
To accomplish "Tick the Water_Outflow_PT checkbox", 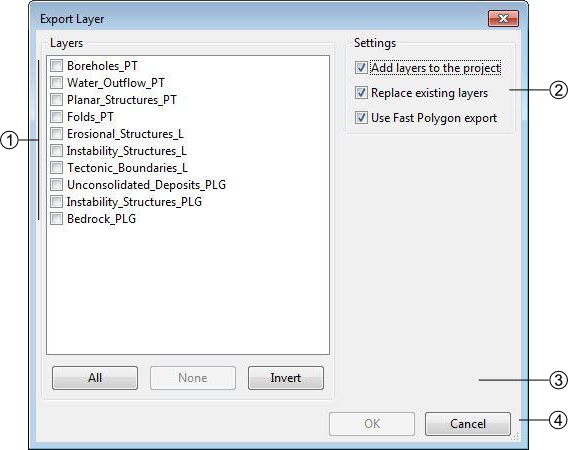I will (x=57, y=83).
